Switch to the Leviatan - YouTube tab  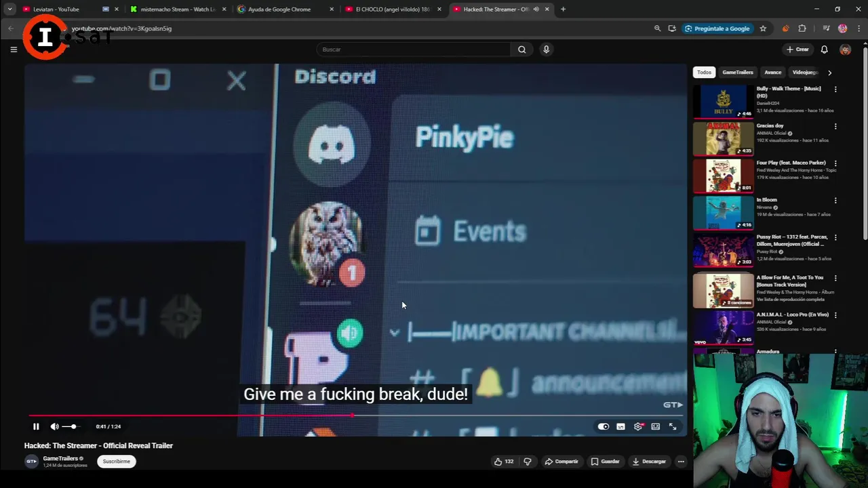click(x=61, y=9)
